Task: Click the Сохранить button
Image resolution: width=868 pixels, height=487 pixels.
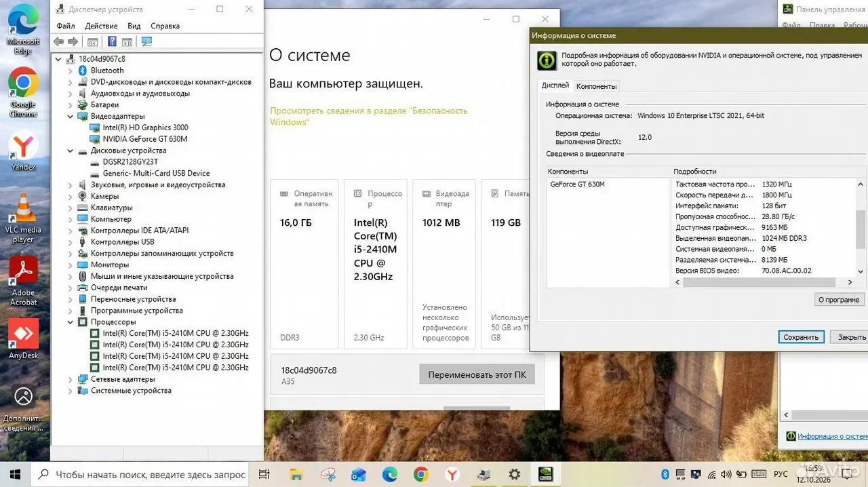Action: pos(801,337)
